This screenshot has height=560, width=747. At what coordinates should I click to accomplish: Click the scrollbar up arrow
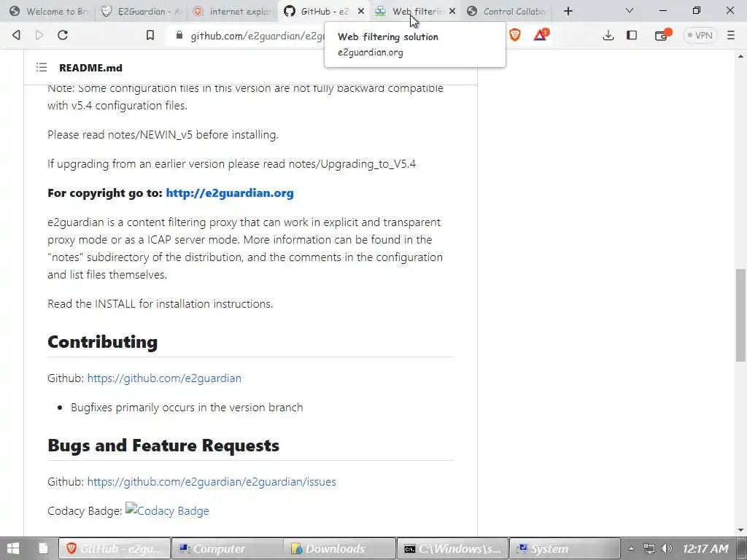pos(740,55)
